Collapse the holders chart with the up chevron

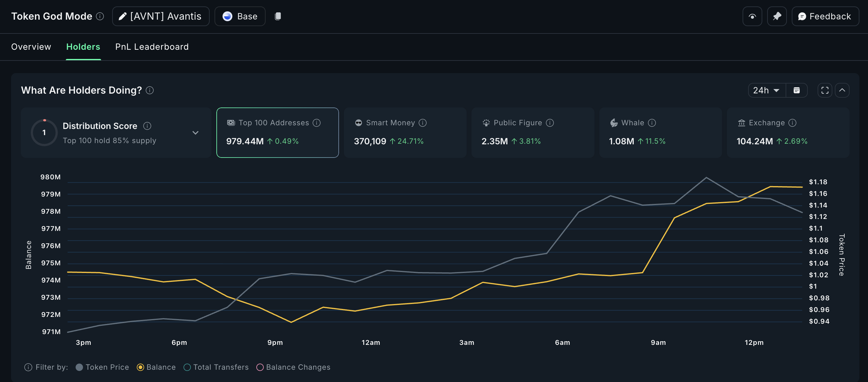[x=842, y=90]
